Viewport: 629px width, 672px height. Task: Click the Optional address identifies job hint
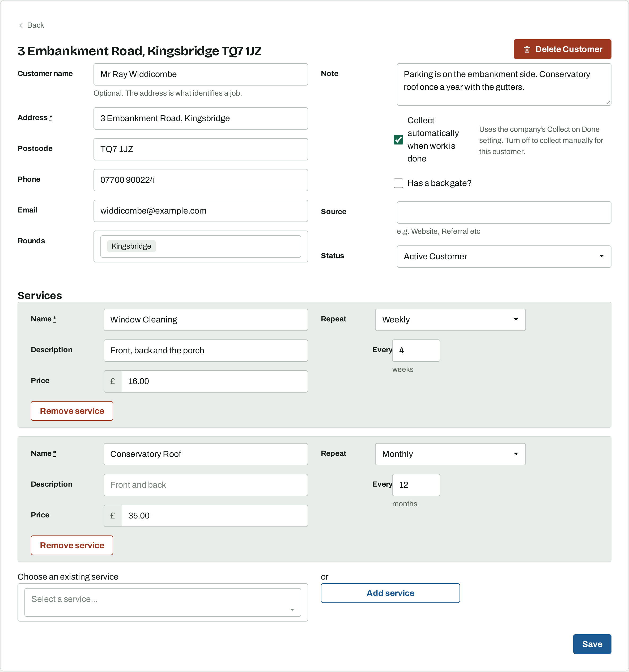167,93
